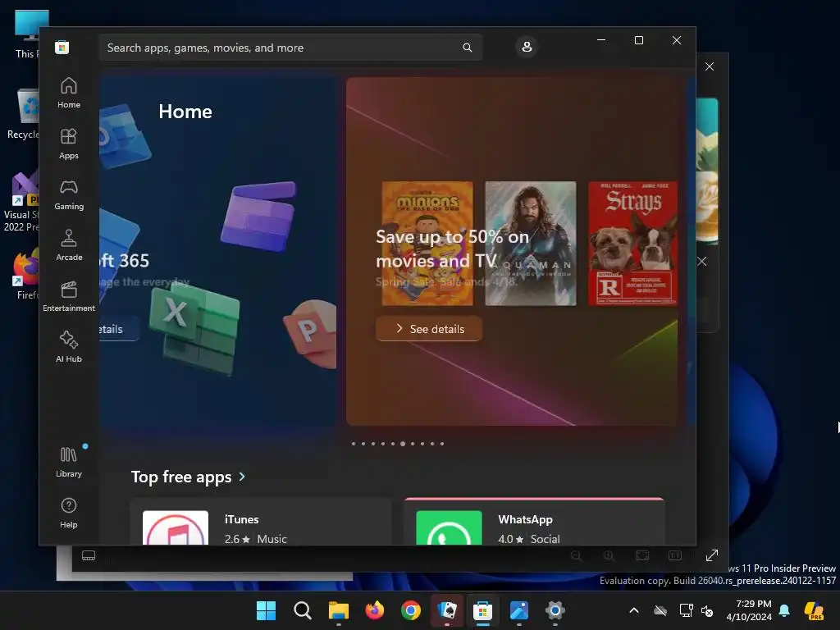The width and height of the screenshot is (840, 630).
Task: Click the Minions movie poster
Action: (x=427, y=243)
